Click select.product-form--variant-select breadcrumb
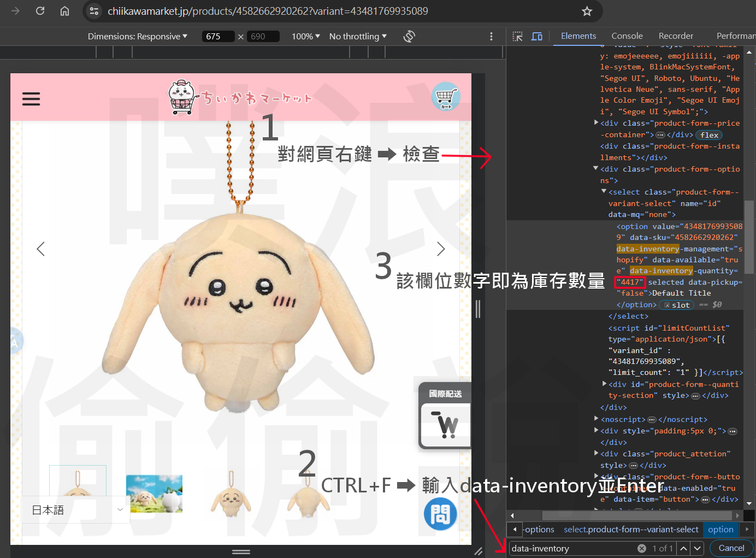756x558 pixels. pyautogui.click(x=631, y=530)
